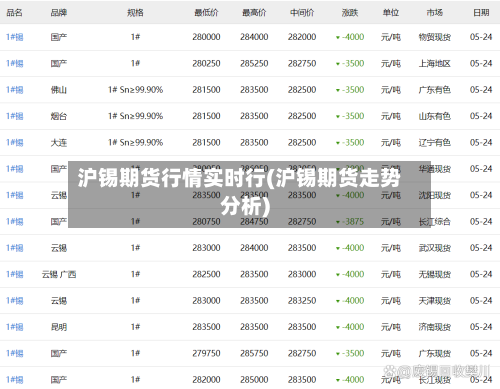Open the 1#锡 link in the 天津现货 row
Viewport: 500px width, 389px height.
pos(15,301)
